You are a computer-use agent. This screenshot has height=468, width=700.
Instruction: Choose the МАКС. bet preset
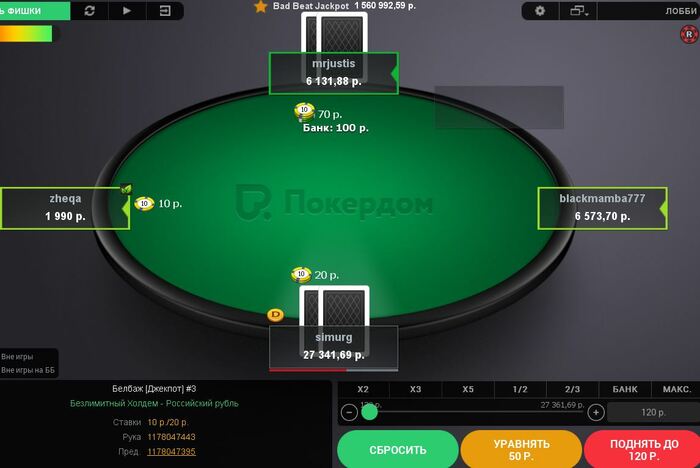(x=676, y=389)
